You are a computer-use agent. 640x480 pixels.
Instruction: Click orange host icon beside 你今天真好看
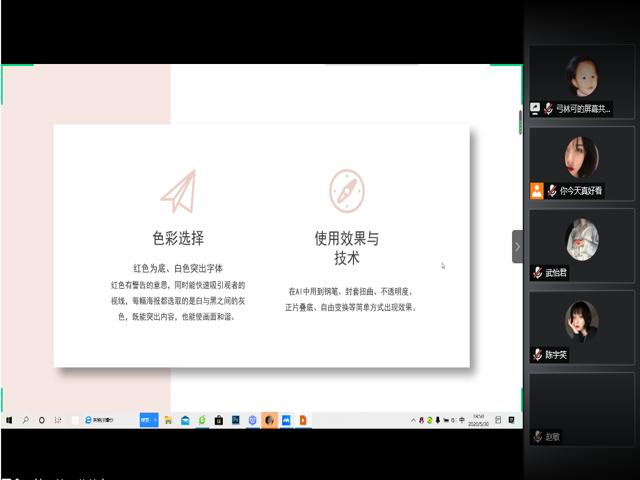tap(537, 191)
